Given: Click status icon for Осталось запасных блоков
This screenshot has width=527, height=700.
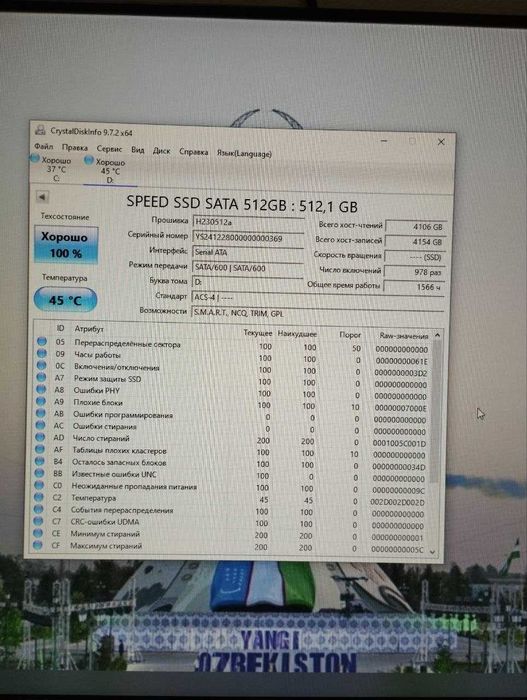Looking at the screenshot, I should (40, 461).
